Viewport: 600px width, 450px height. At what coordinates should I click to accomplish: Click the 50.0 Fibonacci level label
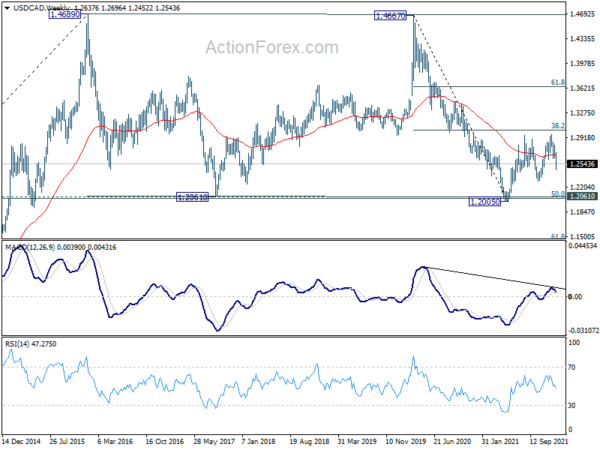pos(558,194)
